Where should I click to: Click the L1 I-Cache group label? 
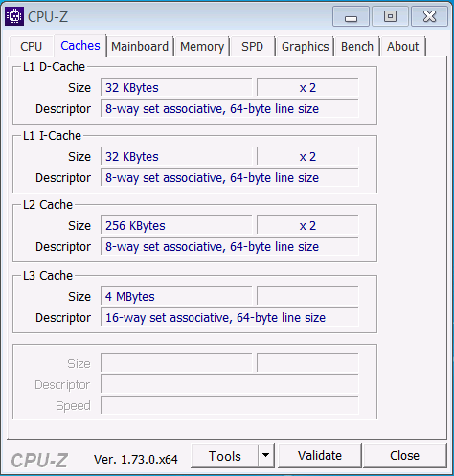(x=52, y=136)
